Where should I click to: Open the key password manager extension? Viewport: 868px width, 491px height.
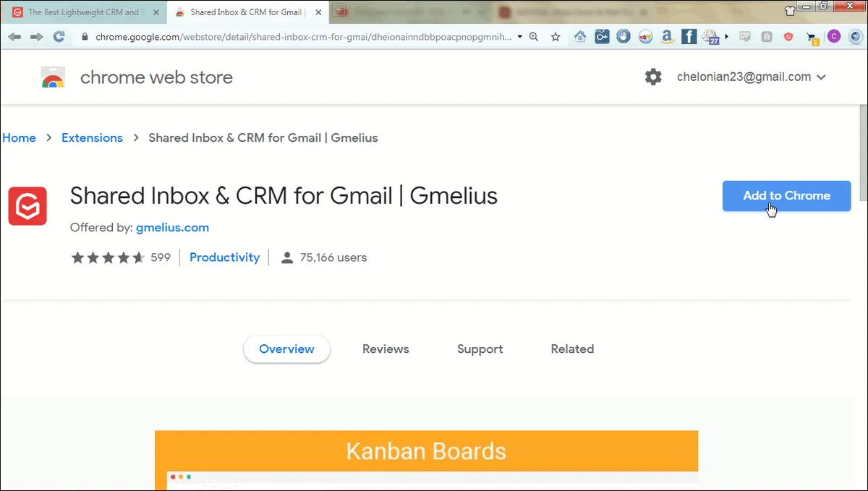coord(602,36)
